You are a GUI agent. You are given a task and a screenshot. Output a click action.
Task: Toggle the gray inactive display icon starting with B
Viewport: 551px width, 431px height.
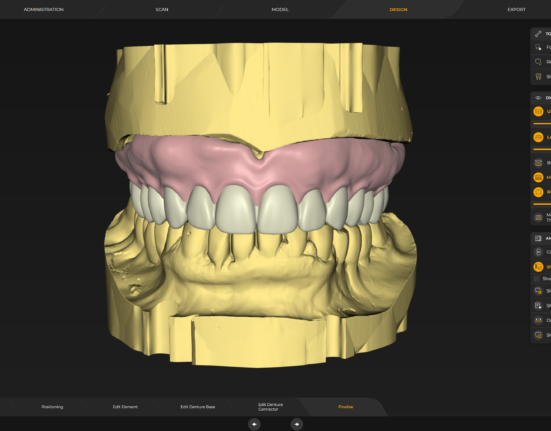(x=538, y=163)
